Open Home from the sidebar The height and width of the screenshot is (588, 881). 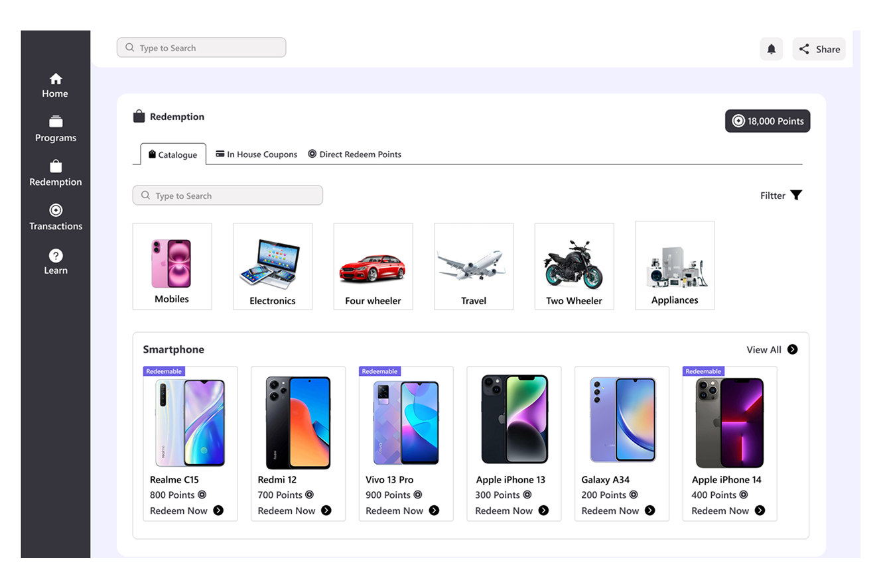[55, 86]
